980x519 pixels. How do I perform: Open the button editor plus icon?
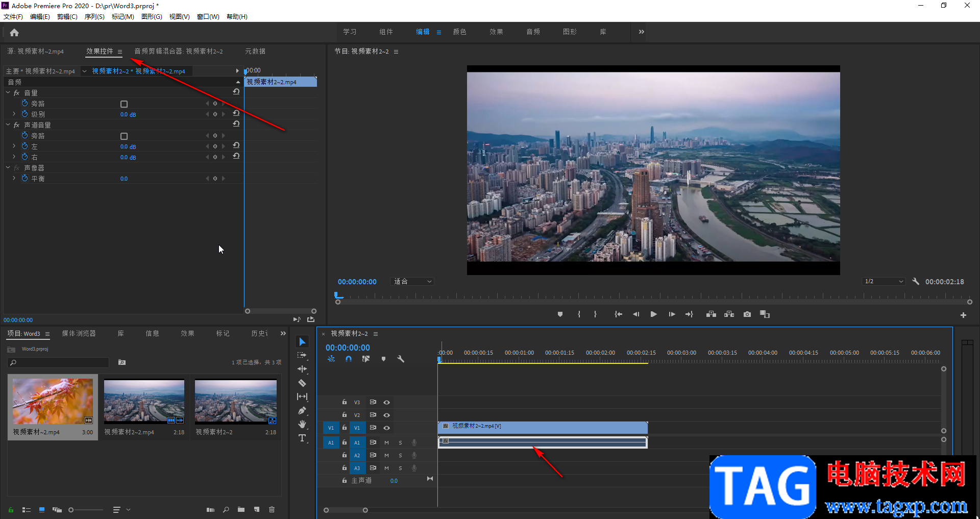click(x=963, y=315)
